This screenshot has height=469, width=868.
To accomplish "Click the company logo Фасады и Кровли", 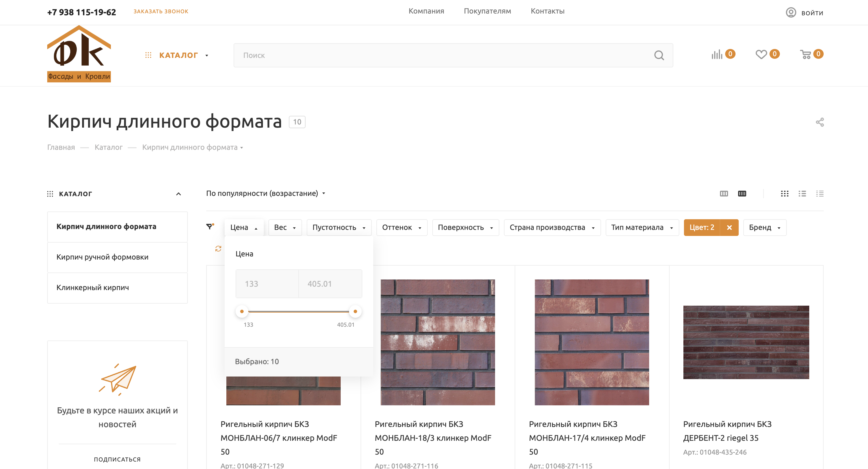I will (79, 54).
